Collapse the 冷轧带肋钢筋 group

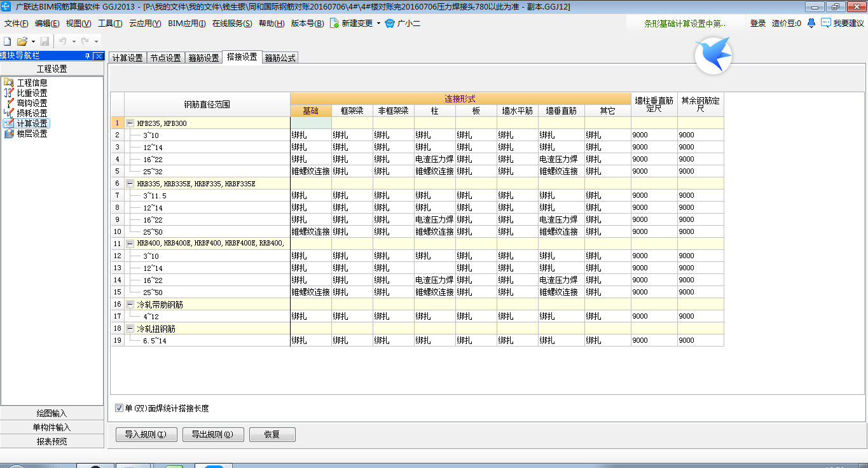click(130, 305)
